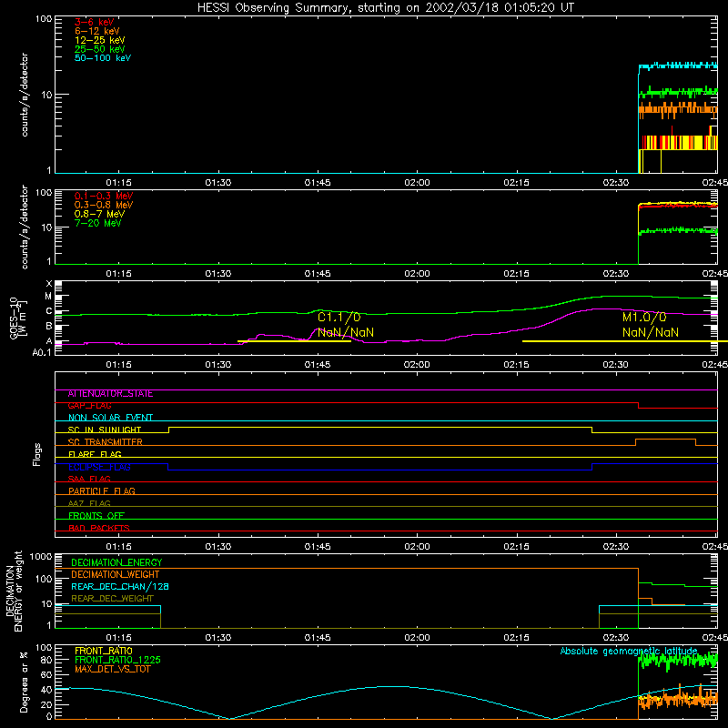Select the FRONTS_OFF flag label
The height and width of the screenshot is (728, 728).
click(x=96, y=516)
